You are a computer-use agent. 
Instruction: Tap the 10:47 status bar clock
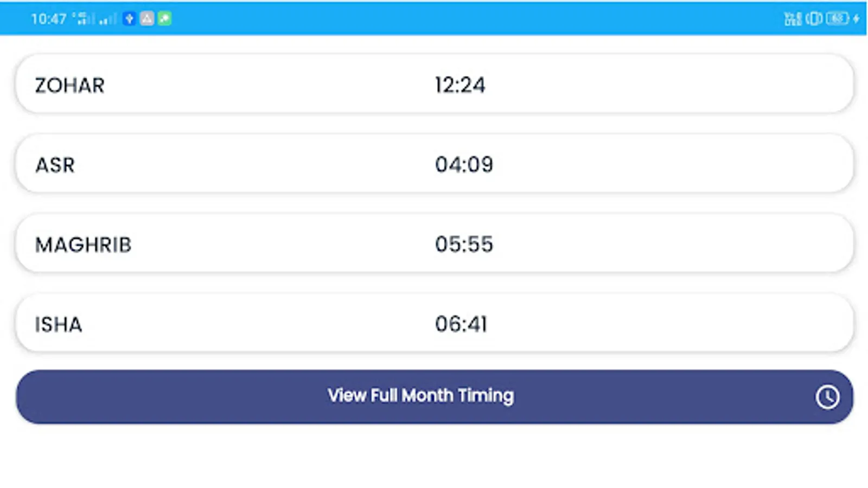pyautogui.click(x=49, y=19)
